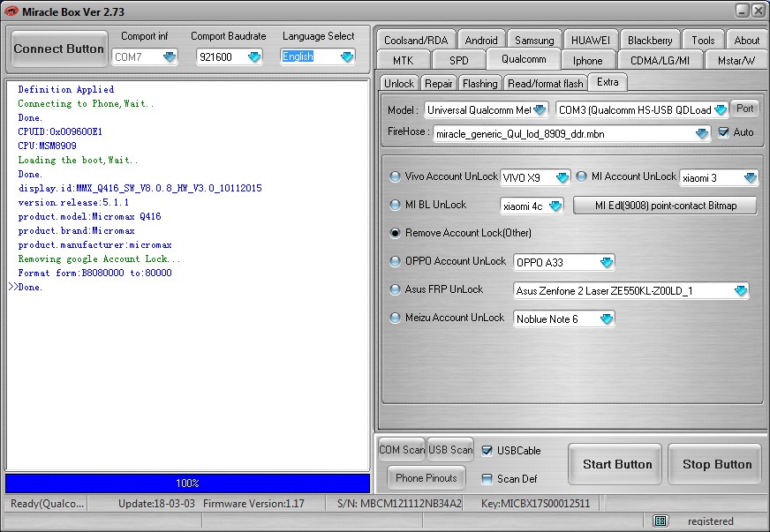Click the Start Button
770x532 pixels.
616,464
